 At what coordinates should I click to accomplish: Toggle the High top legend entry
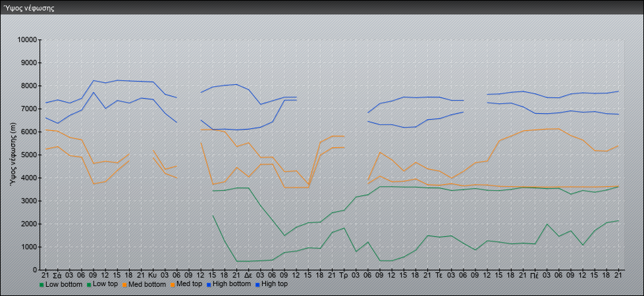pyautogui.click(x=271, y=284)
